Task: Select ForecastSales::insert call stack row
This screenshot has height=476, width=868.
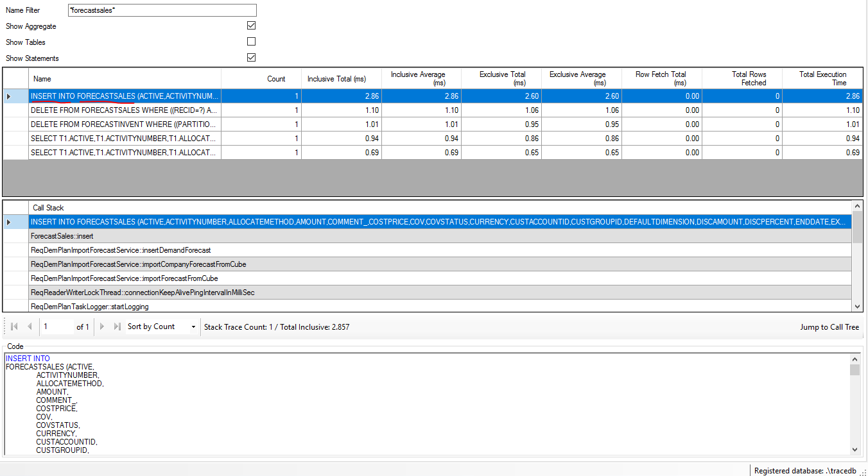Action: coord(440,236)
